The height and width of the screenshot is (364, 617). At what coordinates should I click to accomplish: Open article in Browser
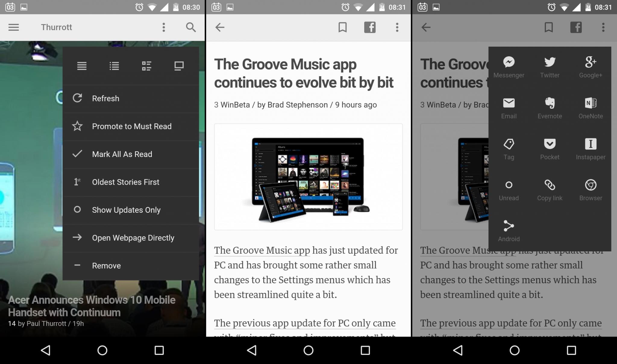point(591,190)
